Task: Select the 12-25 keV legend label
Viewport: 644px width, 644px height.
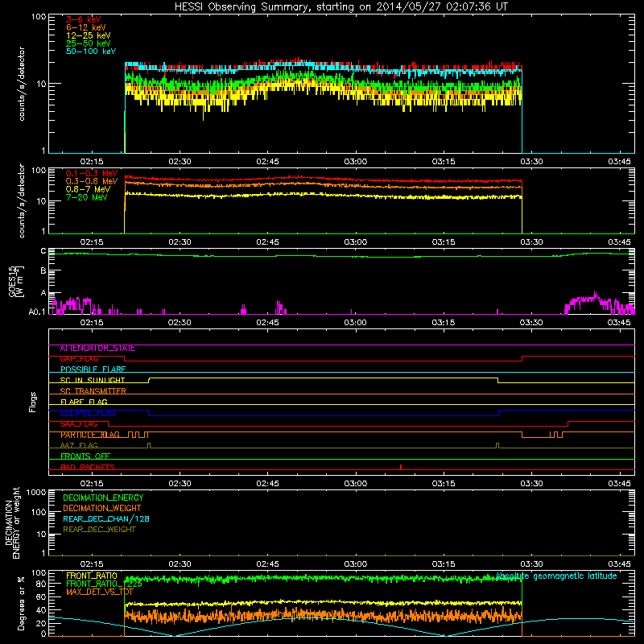Action: pyautogui.click(x=89, y=35)
